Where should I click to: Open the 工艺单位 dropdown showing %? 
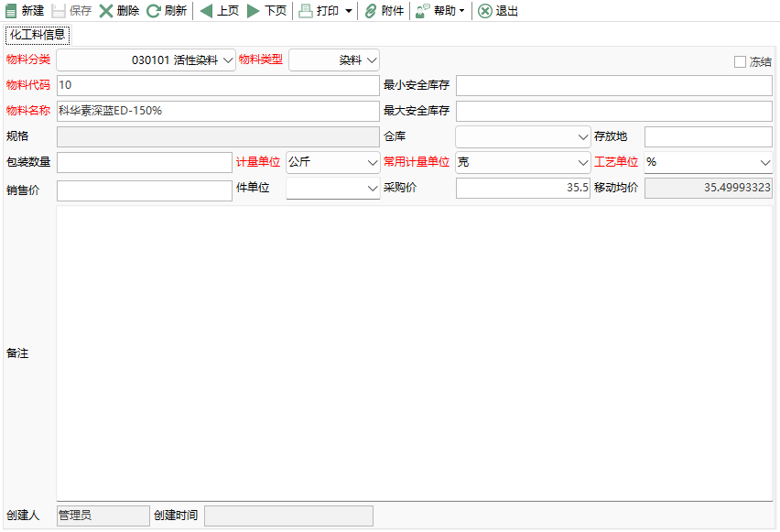click(x=764, y=161)
